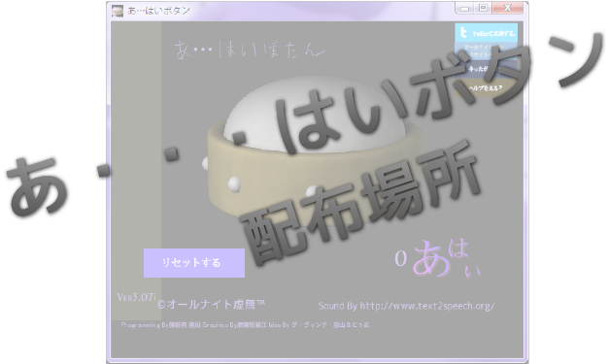Minimize the あ…はいボタン window
608x364 pixels.
pos(464,8)
